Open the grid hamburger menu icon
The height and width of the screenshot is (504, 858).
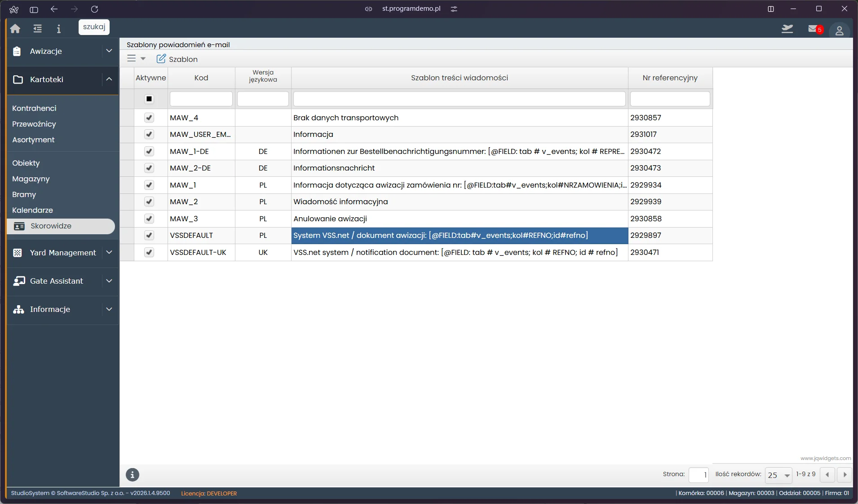[x=131, y=58]
